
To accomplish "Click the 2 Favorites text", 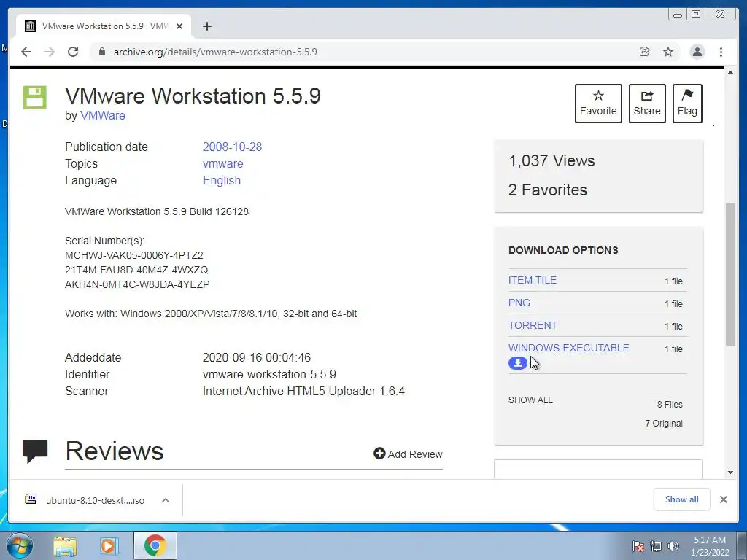I will (x=547, y=190).
